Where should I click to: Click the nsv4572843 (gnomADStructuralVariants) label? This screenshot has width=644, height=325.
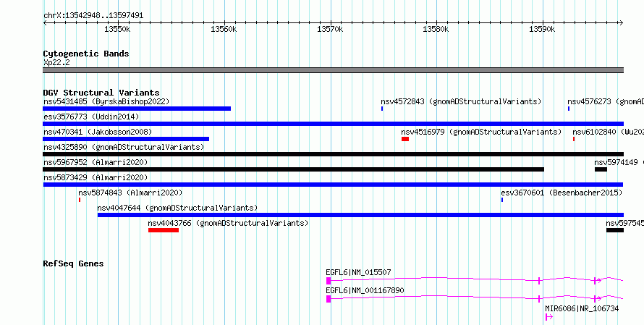(461, 101)
